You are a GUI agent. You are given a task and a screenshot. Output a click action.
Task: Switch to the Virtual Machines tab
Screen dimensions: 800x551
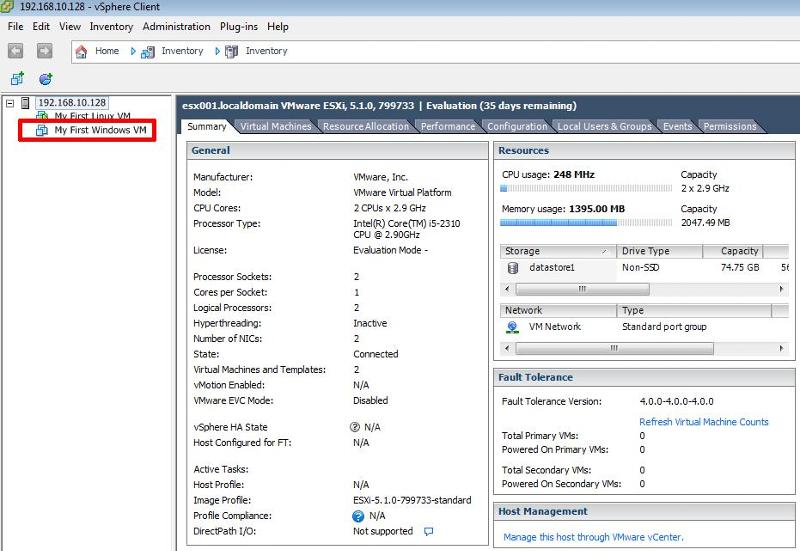pyautogui.click(x=276, y=127)
